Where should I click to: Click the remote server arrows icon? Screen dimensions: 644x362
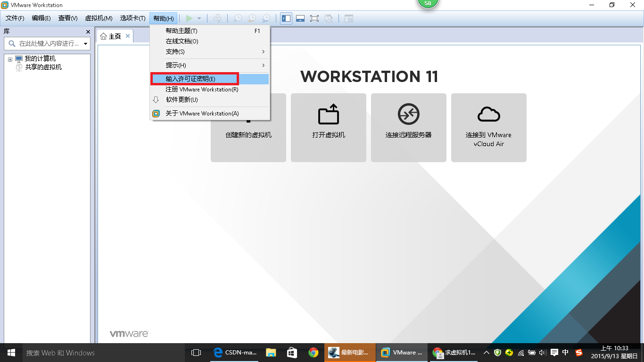tap(409, 114)
